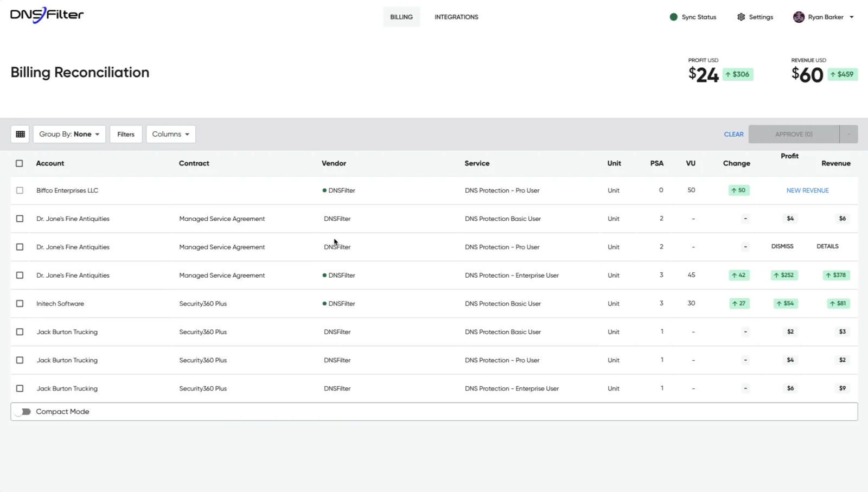Click the Approve (0) button
Viewport: 868px width, 492px height.
coord(794,134)
